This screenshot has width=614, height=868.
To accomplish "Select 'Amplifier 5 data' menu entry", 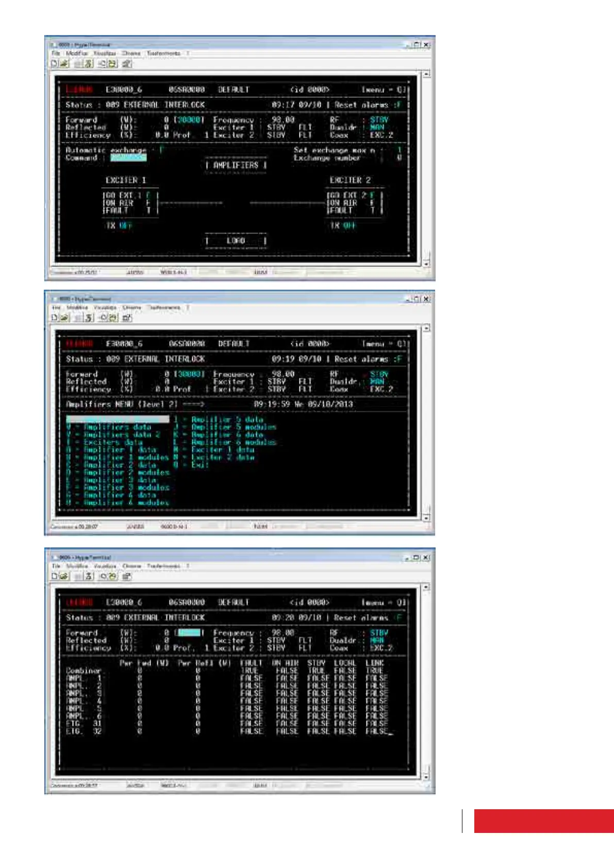I will (x=219, y=420).
